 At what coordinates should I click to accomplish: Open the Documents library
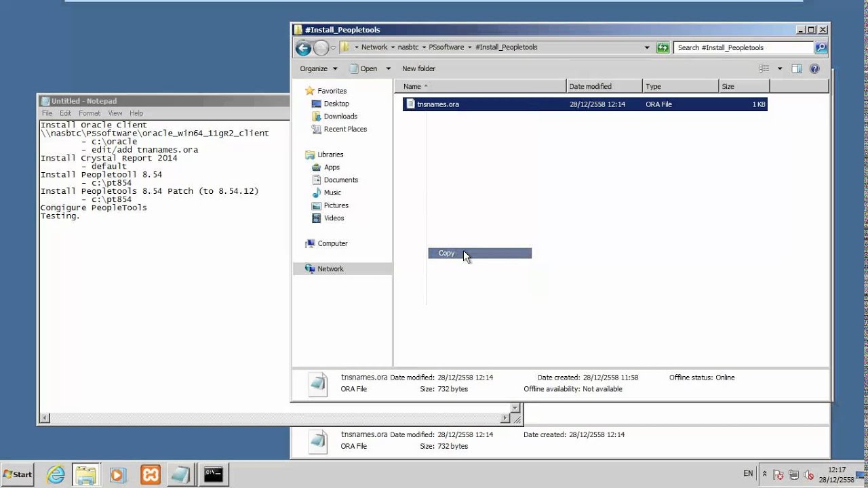point(340,180)
